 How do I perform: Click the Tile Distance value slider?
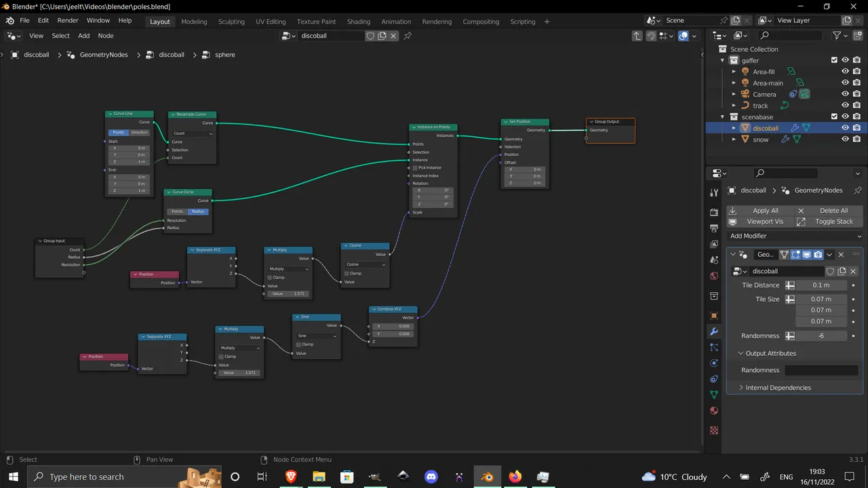(821, 285)
